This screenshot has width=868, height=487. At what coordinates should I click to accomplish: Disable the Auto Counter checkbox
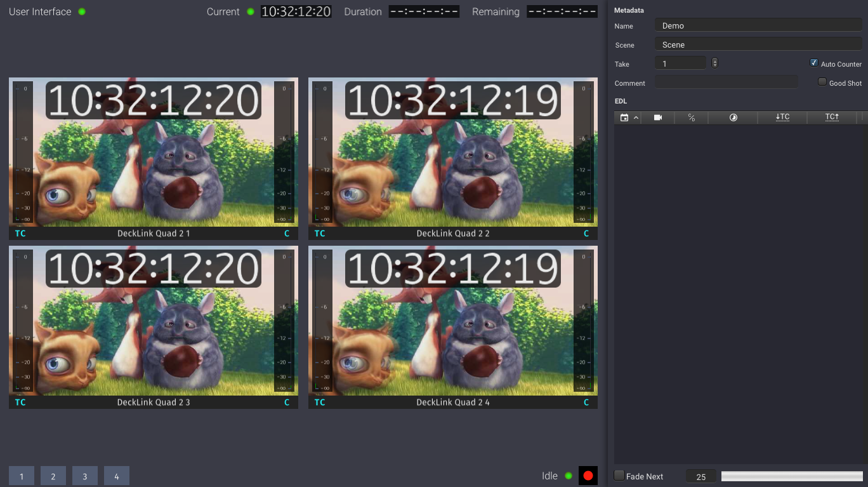tap(814, 63)
